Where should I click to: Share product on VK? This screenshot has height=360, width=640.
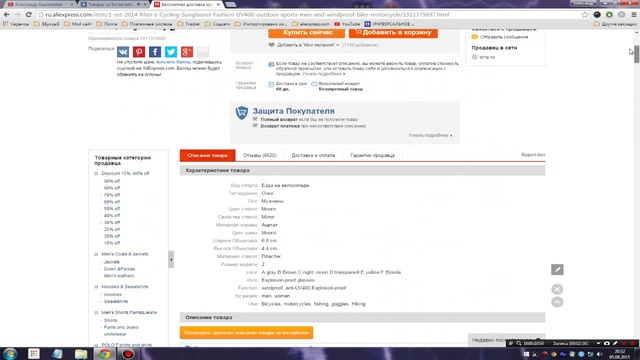point(123,52)
